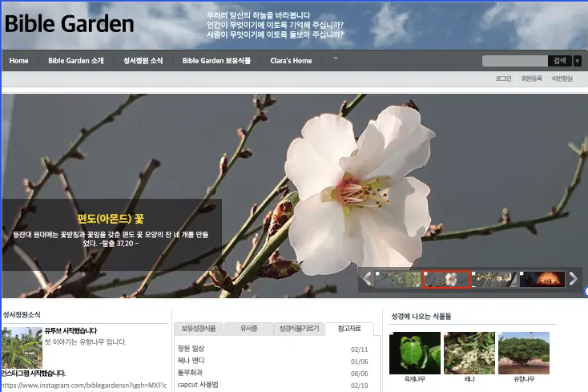Click the next slide arrow in thumbnail strip

573,278
